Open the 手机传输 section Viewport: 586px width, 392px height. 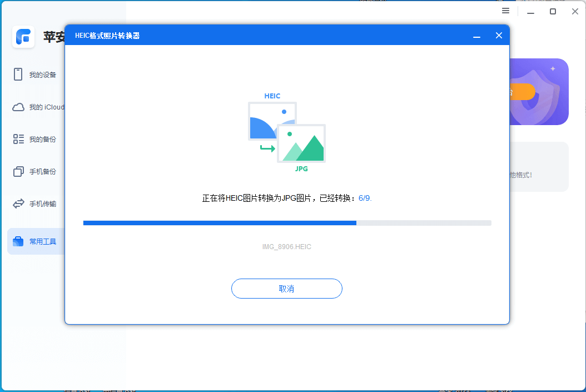(x=34, y=204)
